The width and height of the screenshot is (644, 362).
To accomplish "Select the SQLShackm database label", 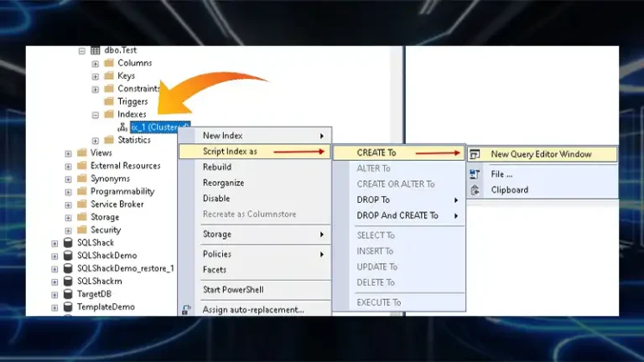I will (x=100, y=282).
